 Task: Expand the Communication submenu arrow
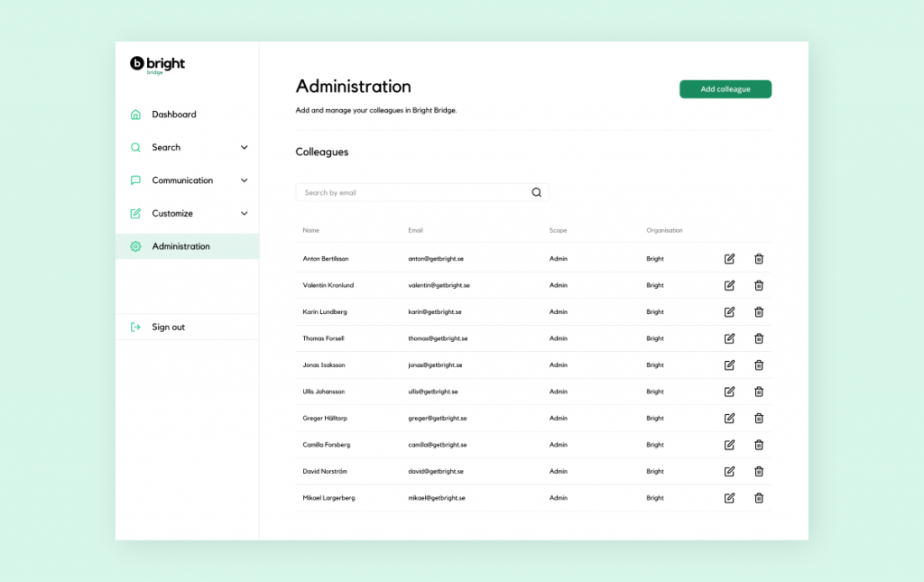(x=244, y=180)
